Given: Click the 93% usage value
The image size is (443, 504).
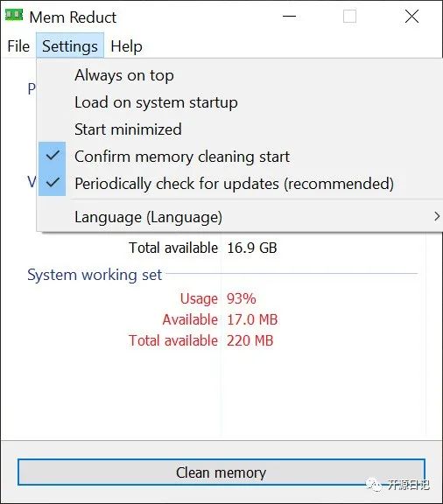Looking at the screenshot, I should coord(242,298).
